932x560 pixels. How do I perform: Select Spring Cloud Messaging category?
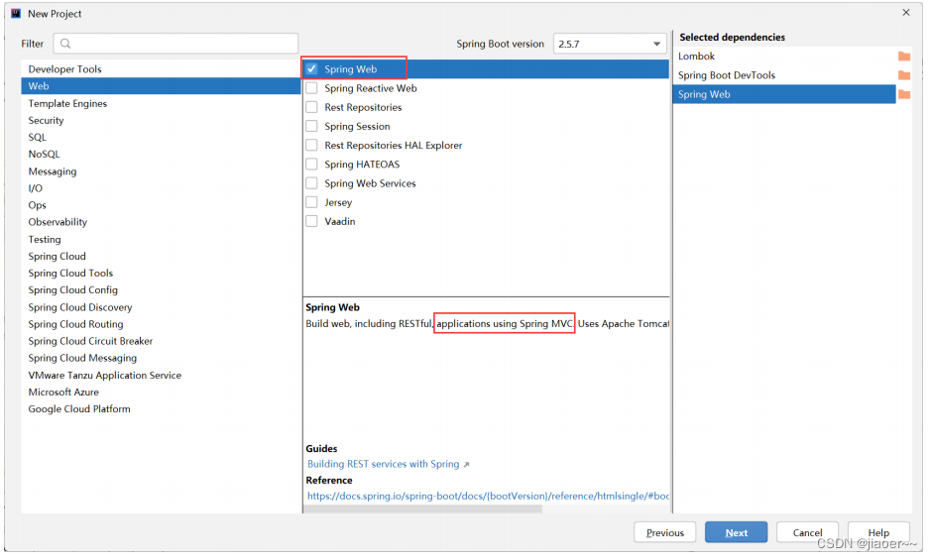(x=161, y=358)
